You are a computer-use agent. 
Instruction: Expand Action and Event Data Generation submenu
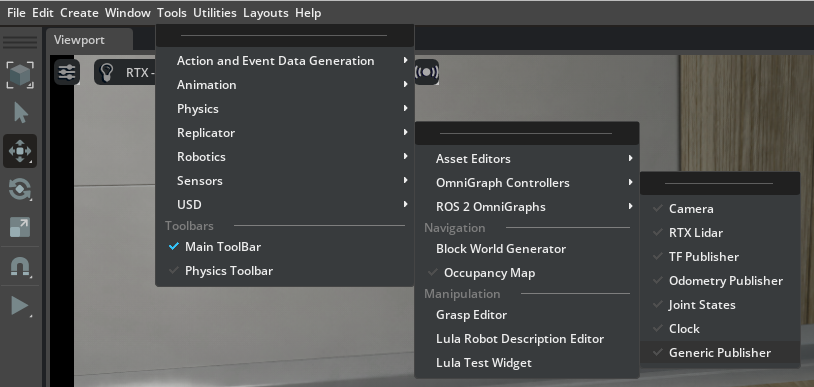(x=284, y=61)
